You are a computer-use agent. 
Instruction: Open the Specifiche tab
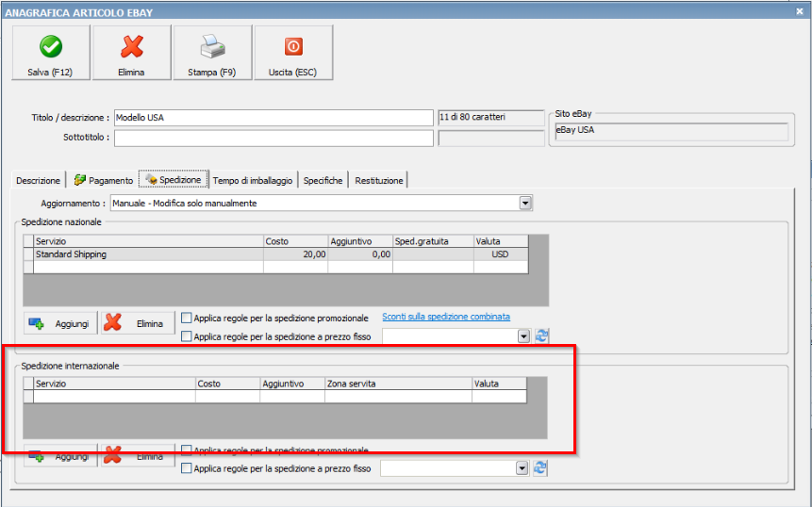323,181
